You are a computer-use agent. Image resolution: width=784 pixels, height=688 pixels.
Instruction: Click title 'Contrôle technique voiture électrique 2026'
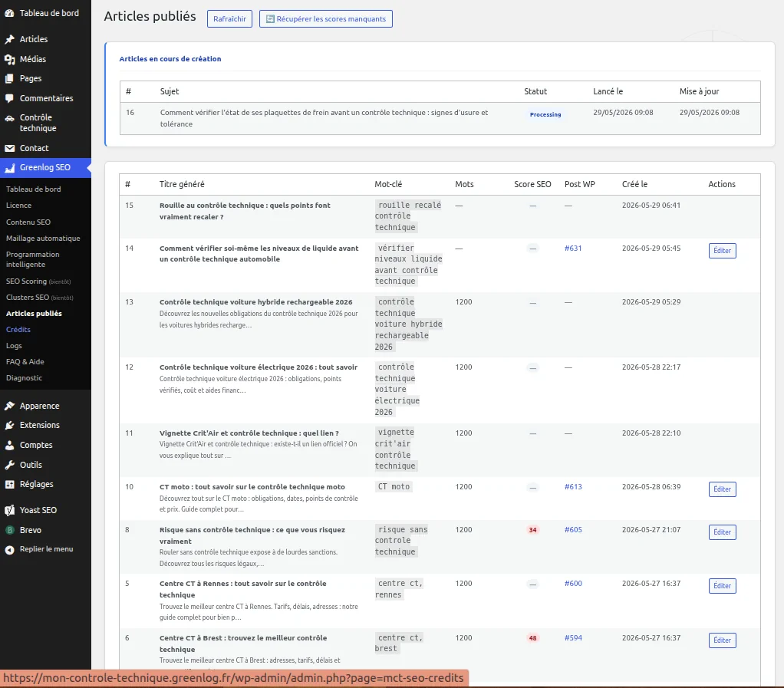coord(259,367)
